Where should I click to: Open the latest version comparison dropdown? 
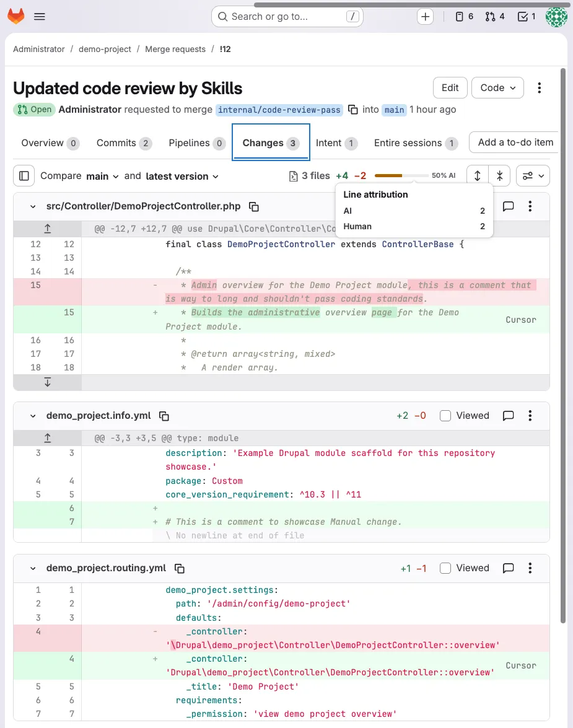182,176
